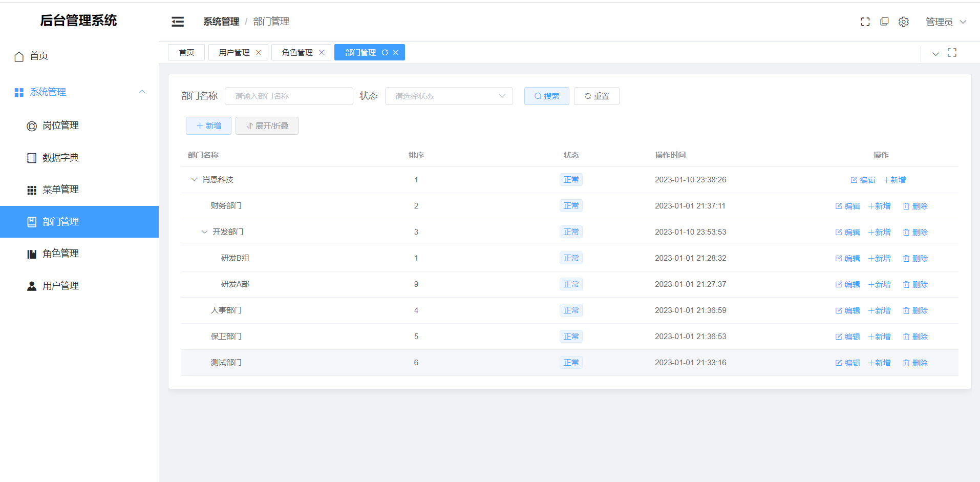Delete the 人事部门 row
980x482 pixels.
tap(915, 310)
